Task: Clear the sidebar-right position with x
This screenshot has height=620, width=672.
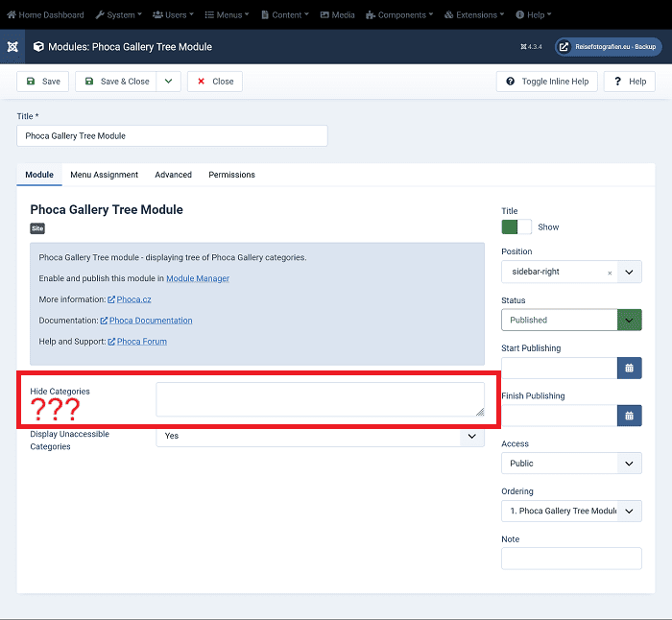Action: [610, 273]
